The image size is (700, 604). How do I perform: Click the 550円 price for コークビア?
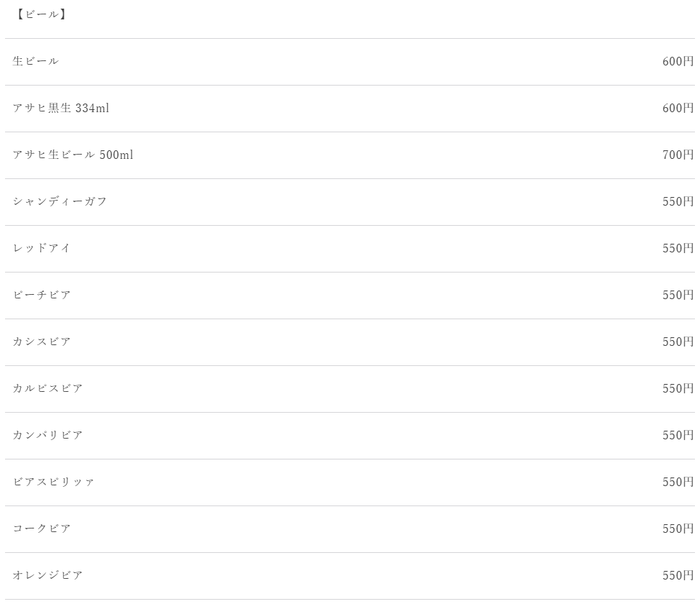click(x=678, y=528)
